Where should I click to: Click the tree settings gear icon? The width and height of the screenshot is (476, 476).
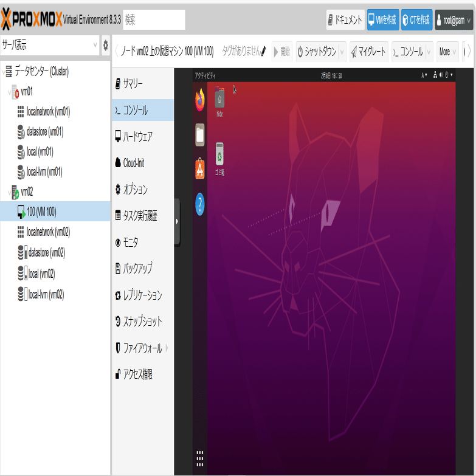105,45
